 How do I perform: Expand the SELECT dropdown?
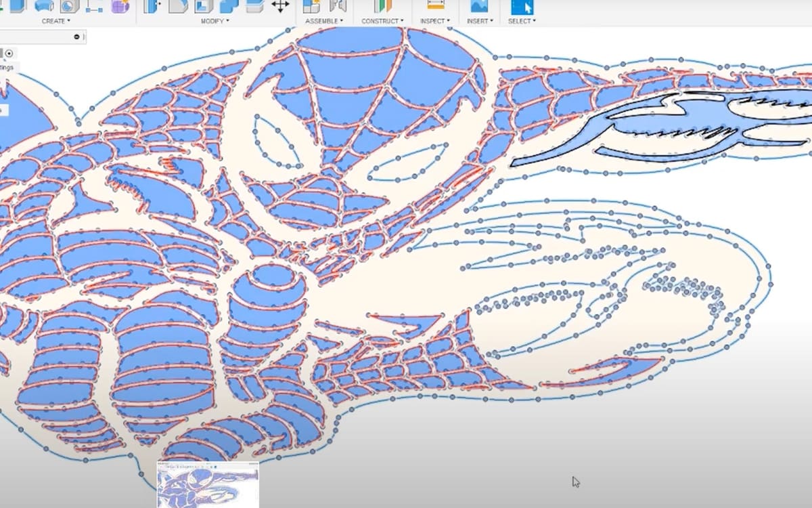[x=522, y=21]
